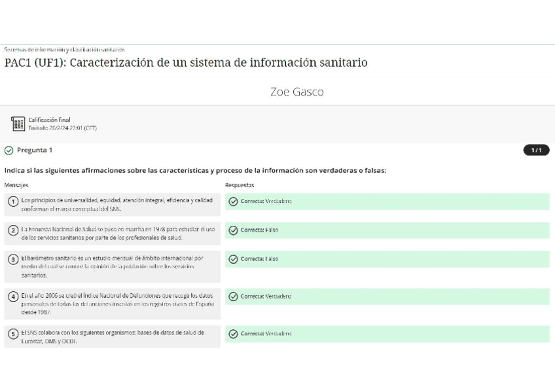555x392 pixels.
Task: Select numbered circle 2 beside the Encuesta Nacional statement
Action: 14,231
